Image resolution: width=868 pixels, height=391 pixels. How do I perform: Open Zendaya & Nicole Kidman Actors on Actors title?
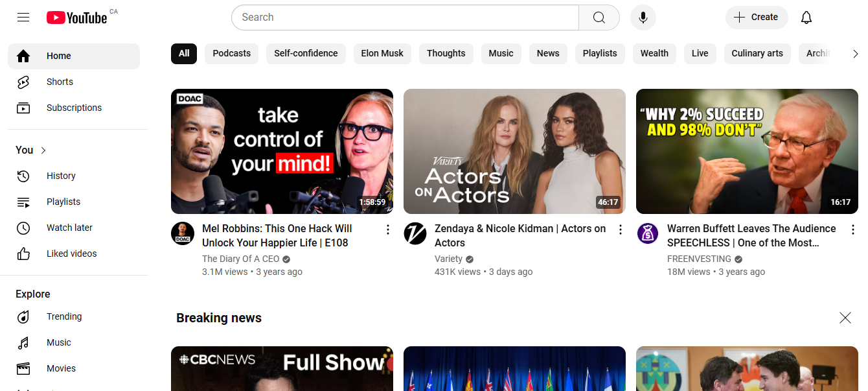[520, 236]
